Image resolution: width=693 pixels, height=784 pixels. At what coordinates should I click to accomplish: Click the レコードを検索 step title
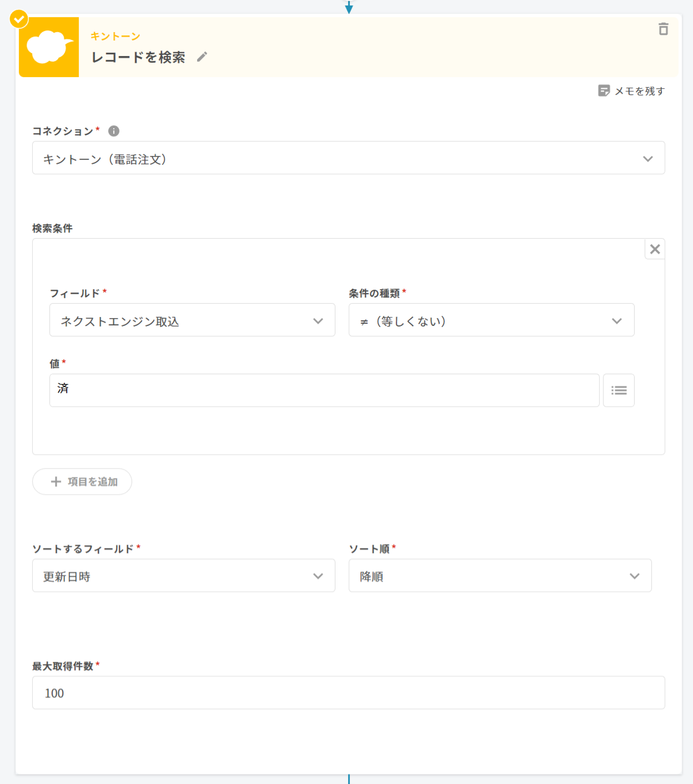pos(138,57)
